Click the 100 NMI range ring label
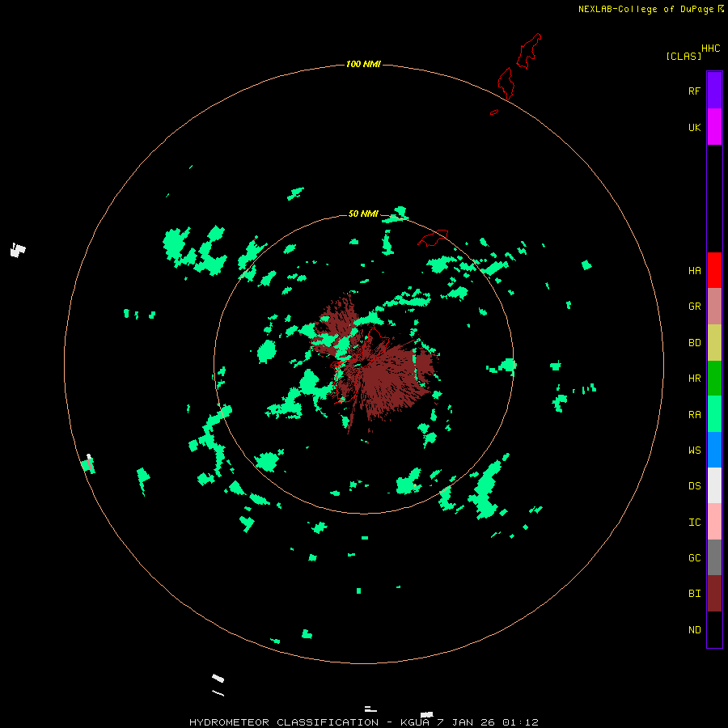 (363, 64)
